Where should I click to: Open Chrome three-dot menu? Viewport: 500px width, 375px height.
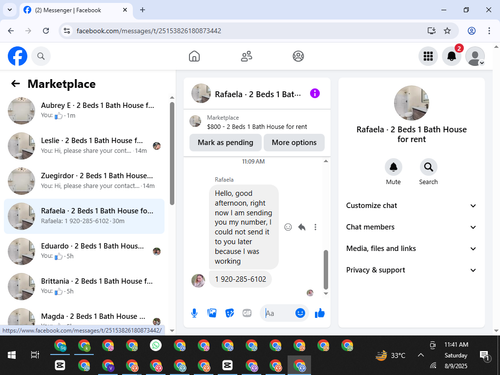click(489, 31)
